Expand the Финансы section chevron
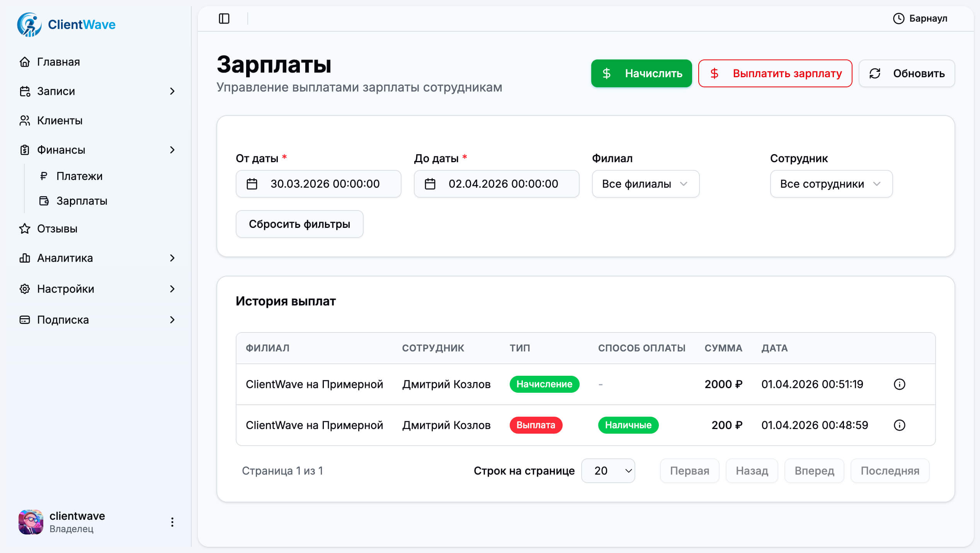980x553 pixels. pyautogui.click(x=173, y=150)
